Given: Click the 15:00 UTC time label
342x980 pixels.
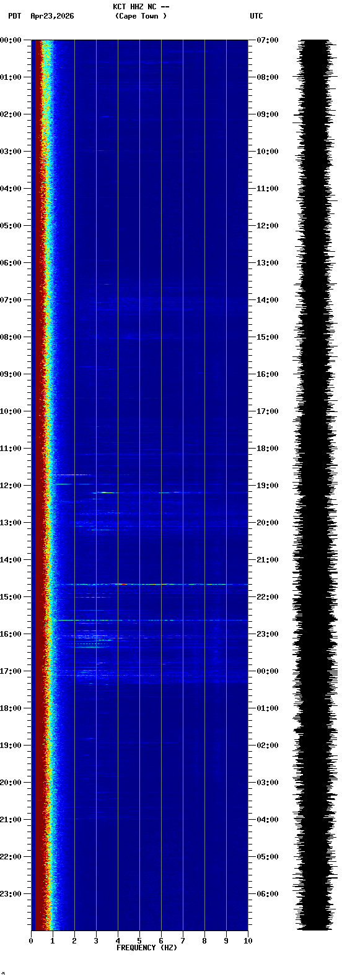Looking at the screenshot, I should (268, 337).
